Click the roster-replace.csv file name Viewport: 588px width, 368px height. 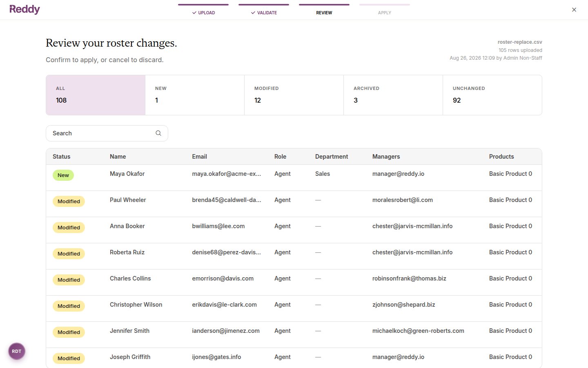[x=520, y=42]
